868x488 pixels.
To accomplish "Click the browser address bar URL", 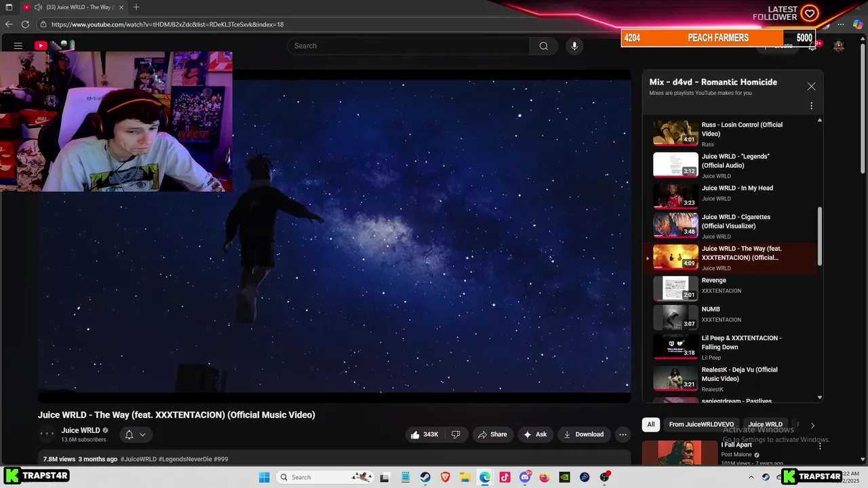I will click(167, 24).
